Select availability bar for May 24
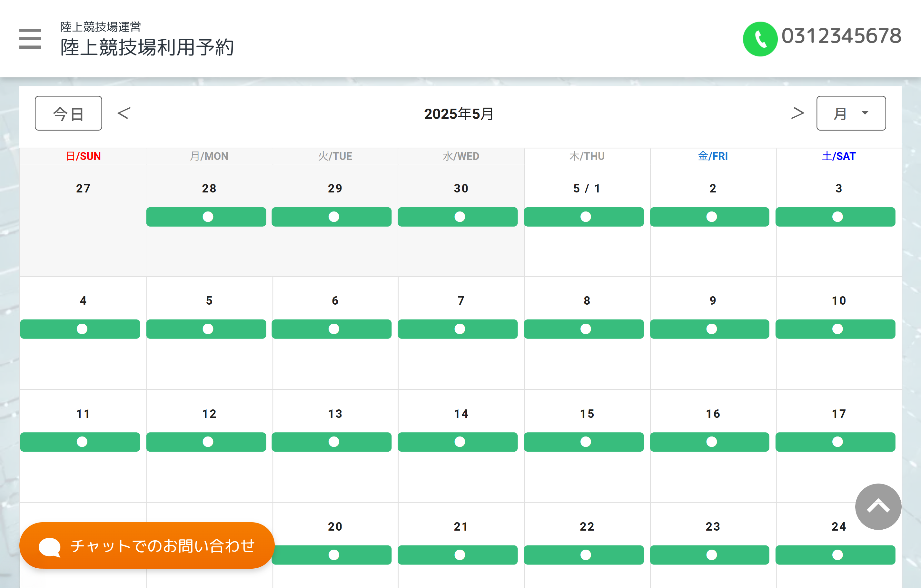Screen dimensions: 921x588 pyautogui.click(x=835, y=555)
